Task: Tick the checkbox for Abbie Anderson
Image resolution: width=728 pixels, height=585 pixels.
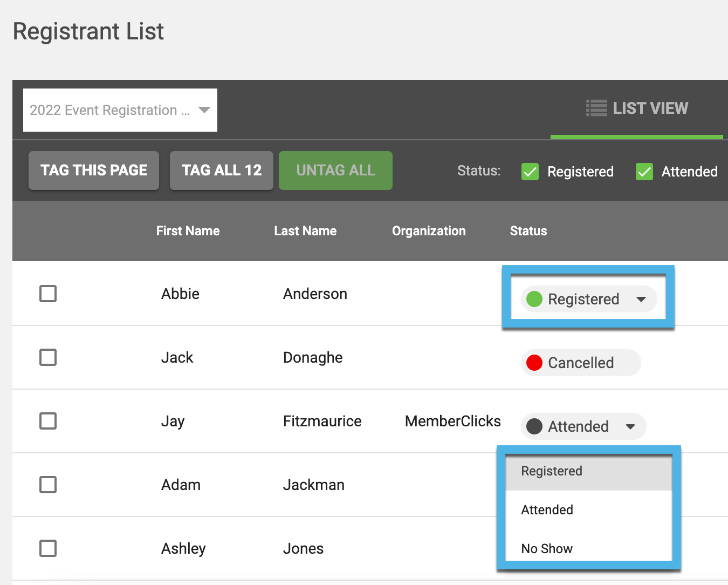Action: [x=48, y=294]
